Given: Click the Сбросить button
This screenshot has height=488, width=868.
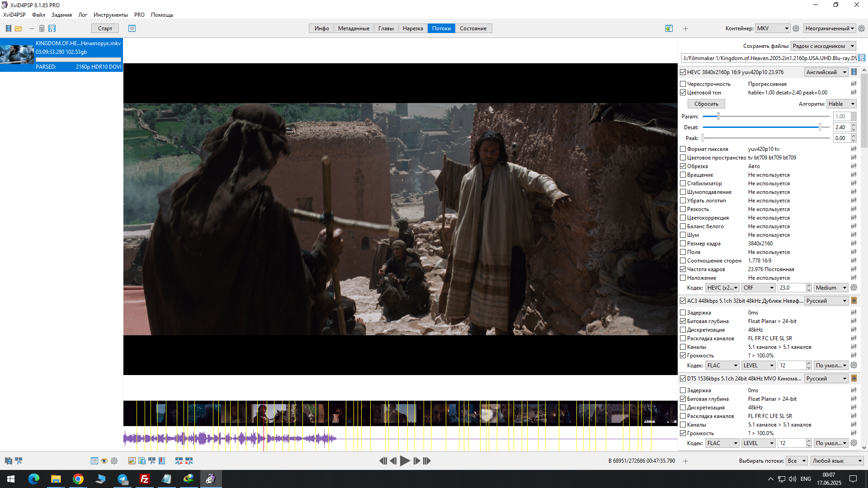Looking at the screenshot, I should [x=706, y=104].
